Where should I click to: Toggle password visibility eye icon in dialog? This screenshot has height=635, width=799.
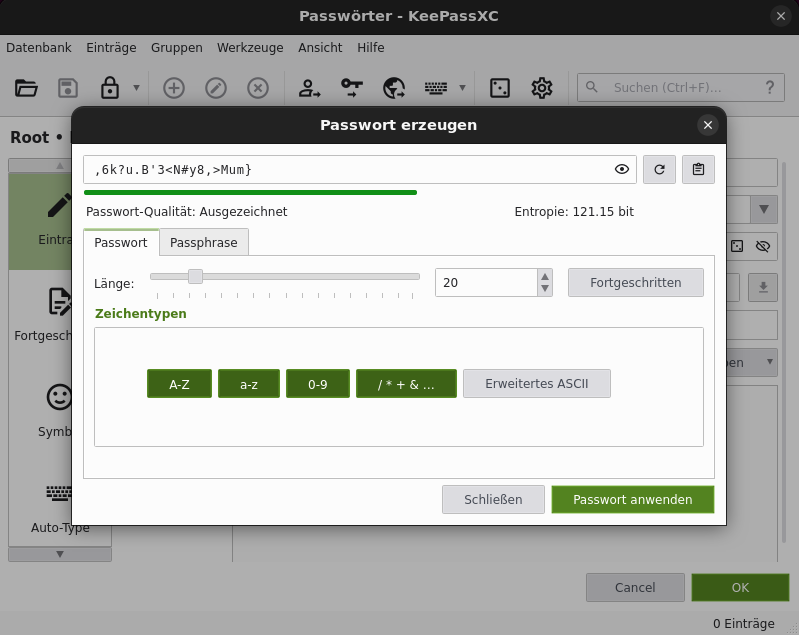coord(622,169)
